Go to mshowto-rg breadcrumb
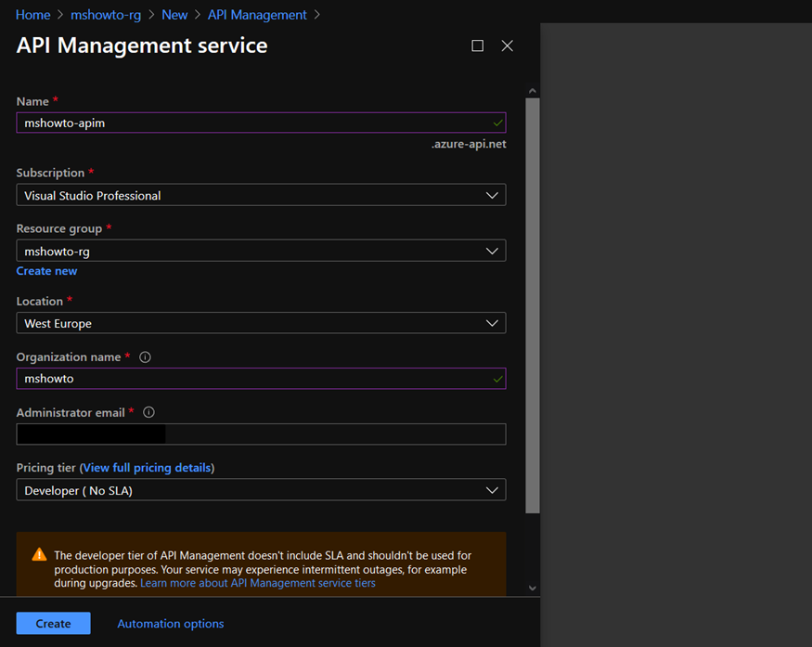812x647 pixels. coord(106,15)
